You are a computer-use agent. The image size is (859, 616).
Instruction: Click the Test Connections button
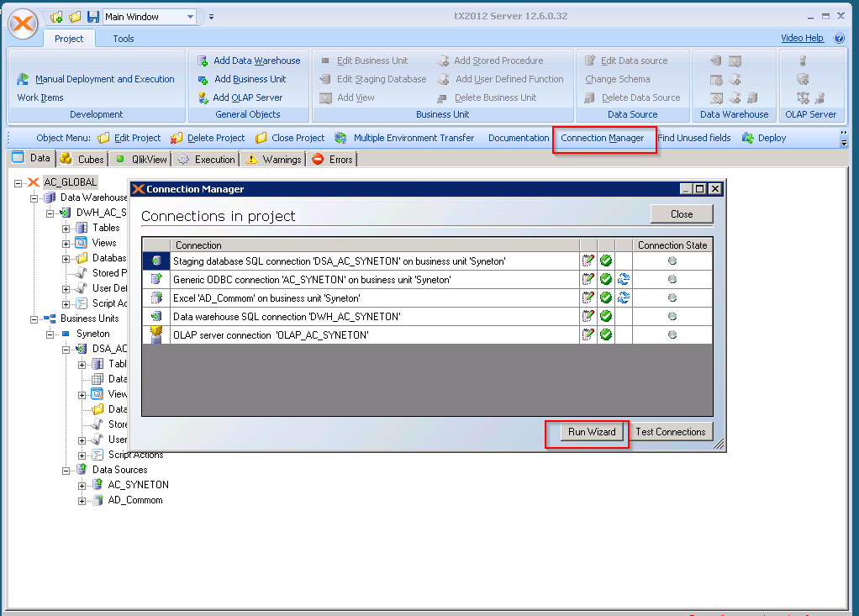(x=670, y=432)
